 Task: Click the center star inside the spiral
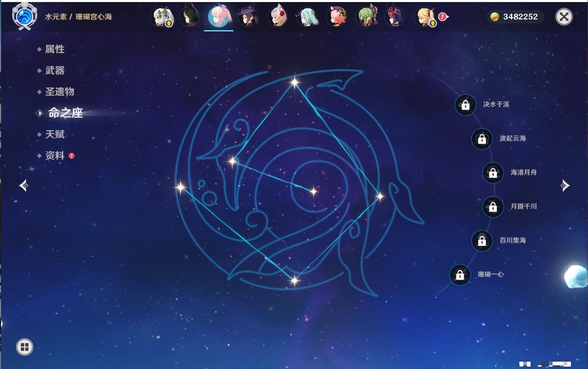click(x=314, y=191)
